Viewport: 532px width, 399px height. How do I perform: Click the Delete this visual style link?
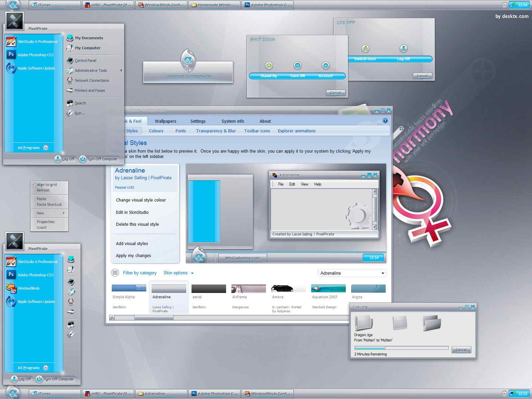[137, 224]
